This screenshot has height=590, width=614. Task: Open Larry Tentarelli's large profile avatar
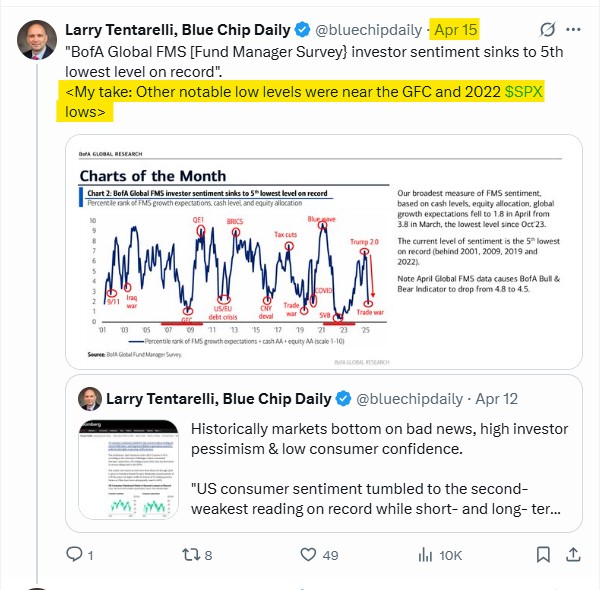(37, 40)
